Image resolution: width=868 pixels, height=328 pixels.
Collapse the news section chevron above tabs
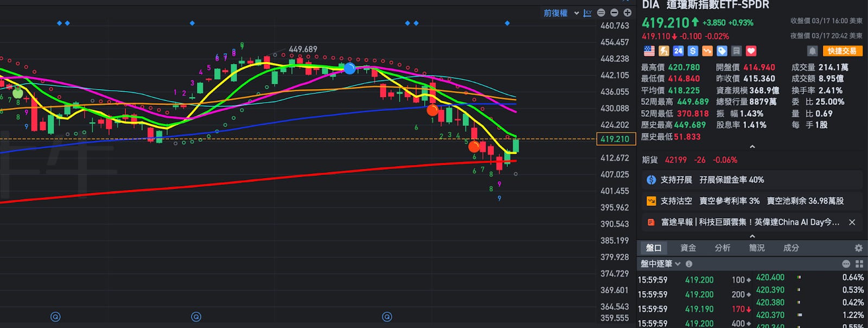(752, 236)
